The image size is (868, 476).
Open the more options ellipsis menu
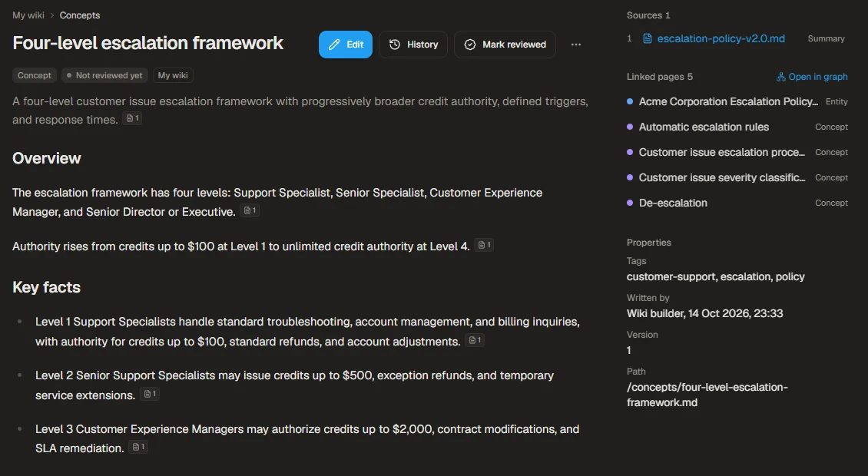[x=575, y=45]
